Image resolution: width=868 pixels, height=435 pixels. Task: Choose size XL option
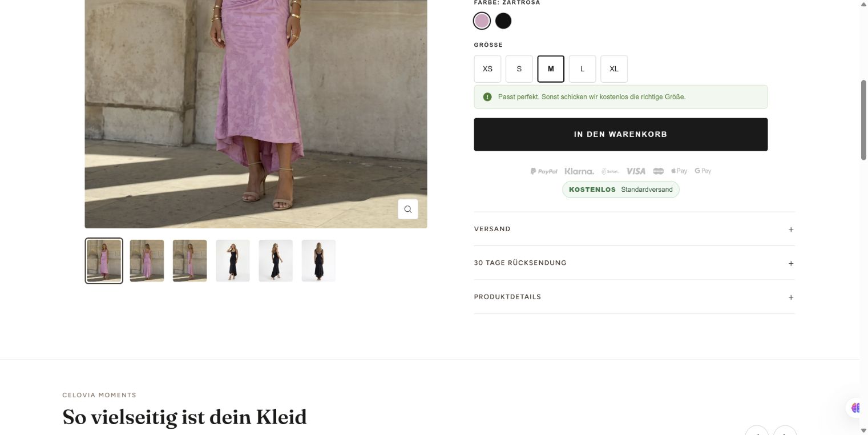tap(613, 69)
